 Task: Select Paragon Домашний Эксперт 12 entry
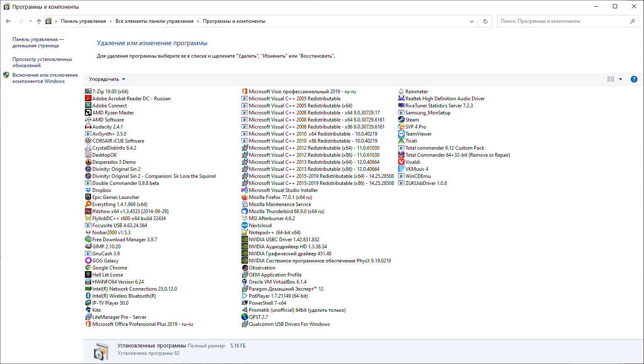point(282,289)
